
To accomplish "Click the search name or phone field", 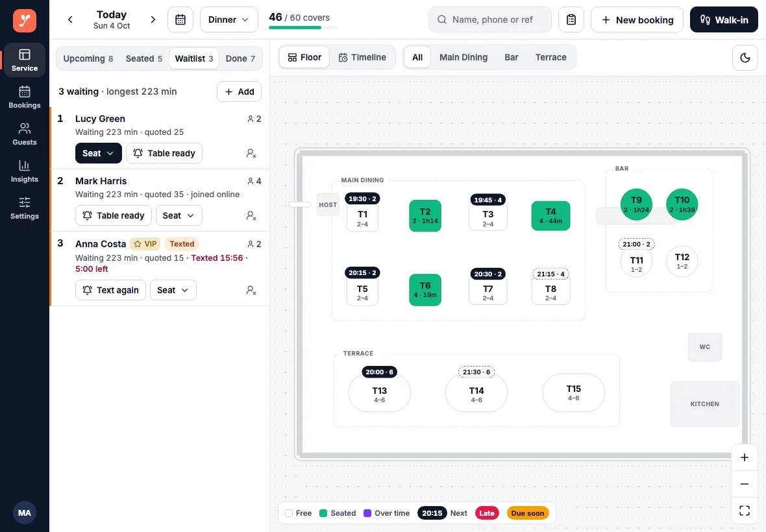I will click(490, 19).
